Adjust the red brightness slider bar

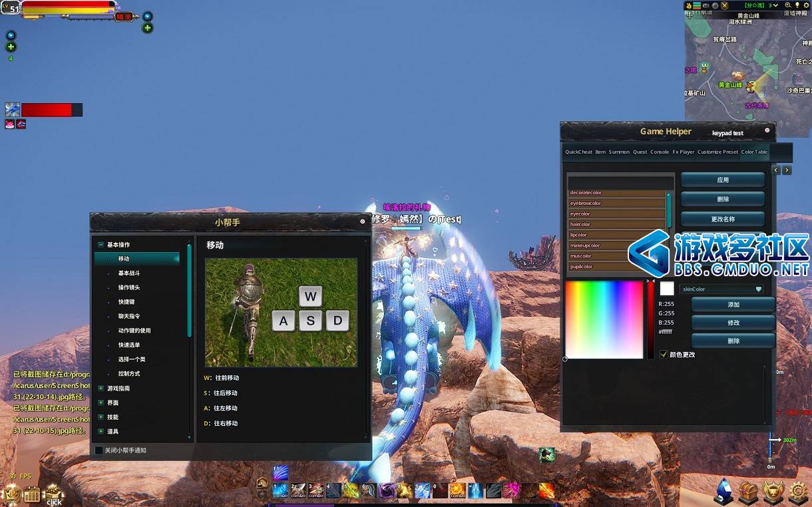[651, 319]
